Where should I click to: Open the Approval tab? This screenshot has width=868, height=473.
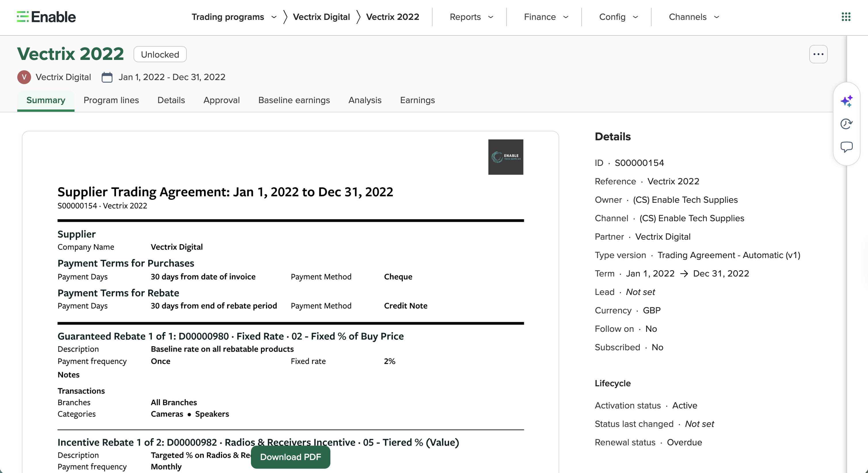pyautogui.click(x=221, y=100)
